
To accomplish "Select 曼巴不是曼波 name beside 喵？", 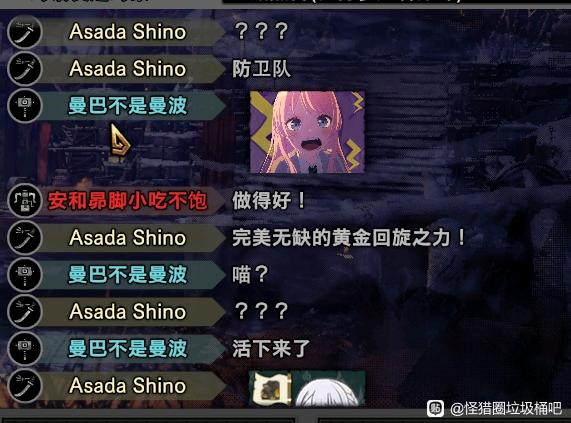I will pos(127,274).
